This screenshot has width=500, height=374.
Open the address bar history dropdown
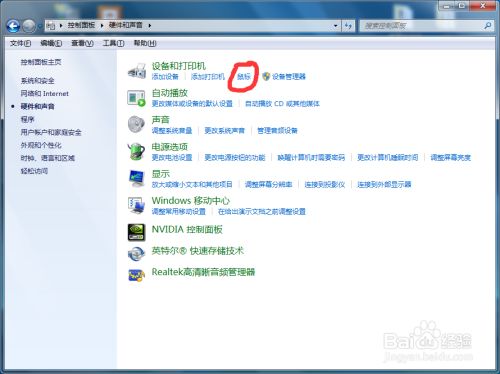(336, 26)
